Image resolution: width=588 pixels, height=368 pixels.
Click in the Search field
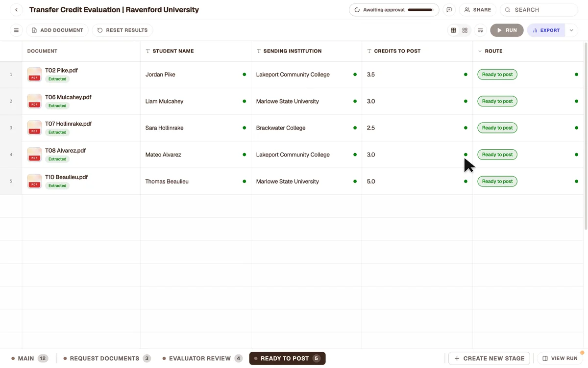pos(539,10)
